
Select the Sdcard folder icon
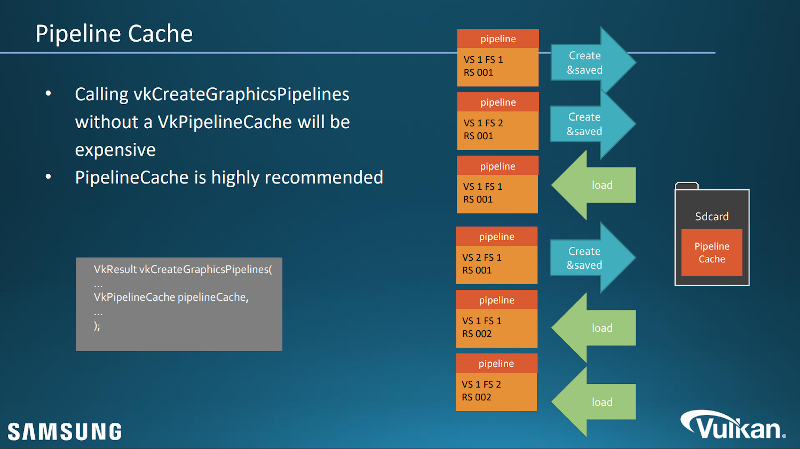click(x=711, y=232)
